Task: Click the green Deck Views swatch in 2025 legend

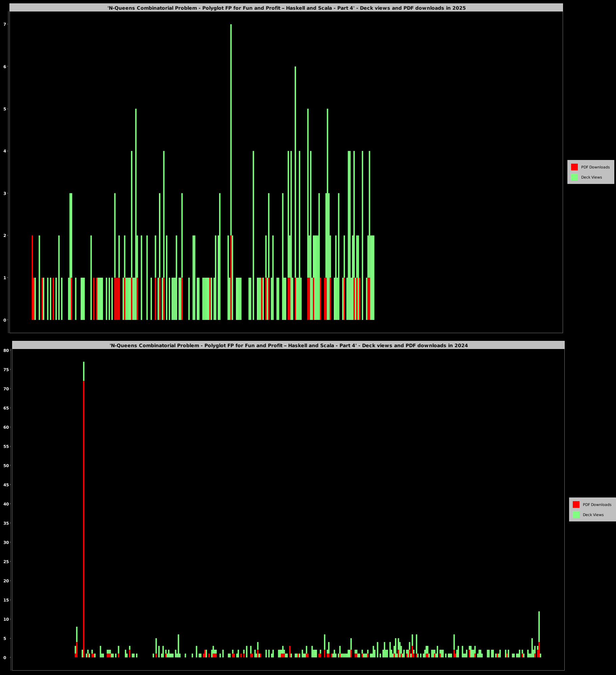Action: tap(574, 177)
